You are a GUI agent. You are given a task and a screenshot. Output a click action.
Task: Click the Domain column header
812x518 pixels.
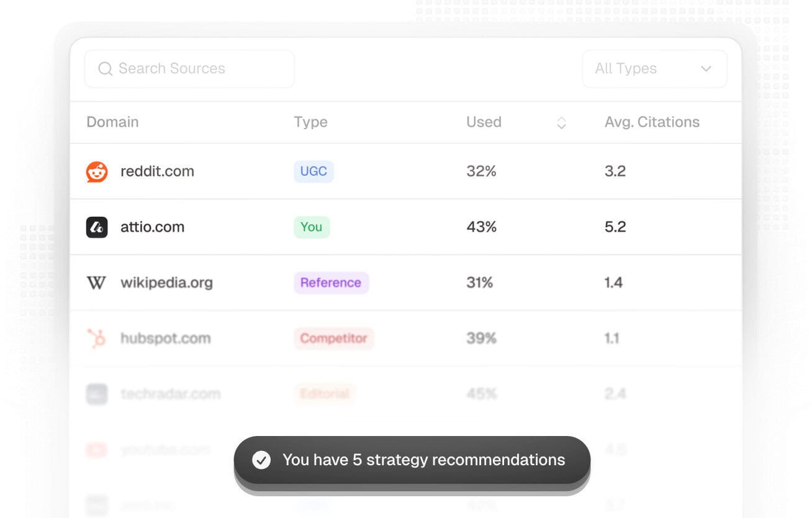(x=112, y=122)
